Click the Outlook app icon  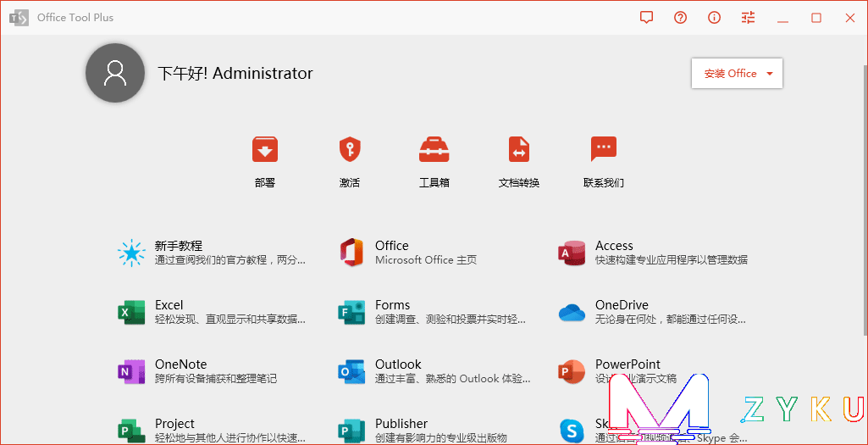point(351,371)
